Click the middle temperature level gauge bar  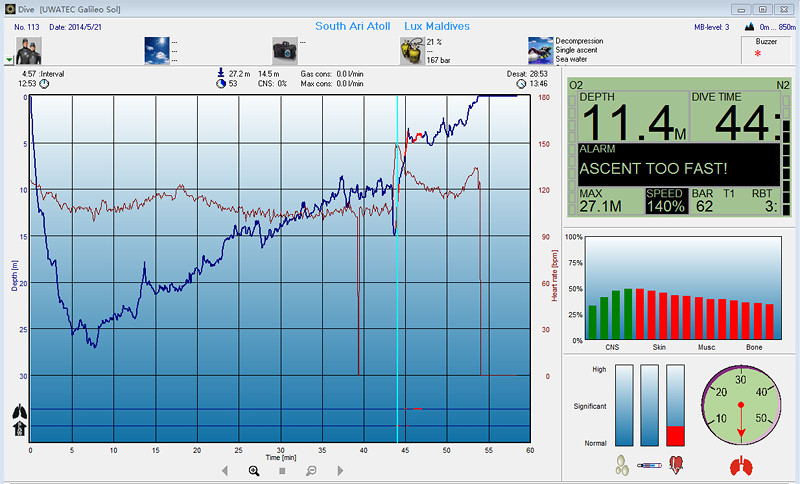click(649, 405)
